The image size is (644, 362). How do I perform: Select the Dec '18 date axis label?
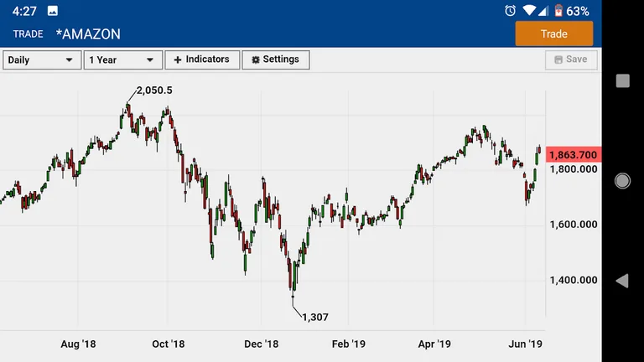pyautogui.click(x=261, y=344)
